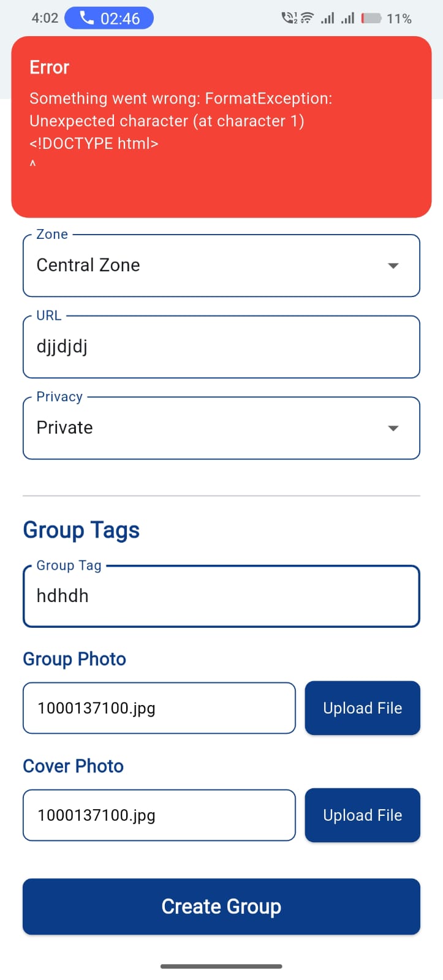Image resolution: width=443 pixels, height=980 pixels.
Task: Select the Central Zone value text
Action: click(88, 265)
